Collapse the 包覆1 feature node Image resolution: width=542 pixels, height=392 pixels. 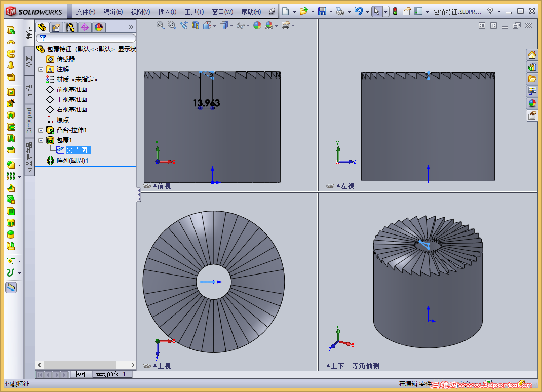tap(41, 140)
